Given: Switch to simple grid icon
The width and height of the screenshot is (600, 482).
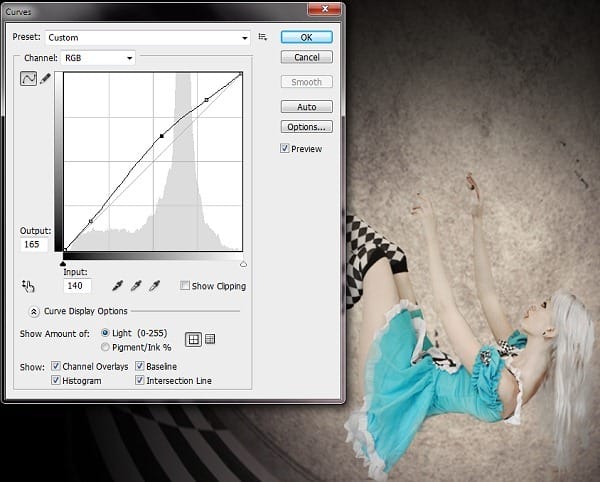Looking at the screenshot, I should click(194, 339).
